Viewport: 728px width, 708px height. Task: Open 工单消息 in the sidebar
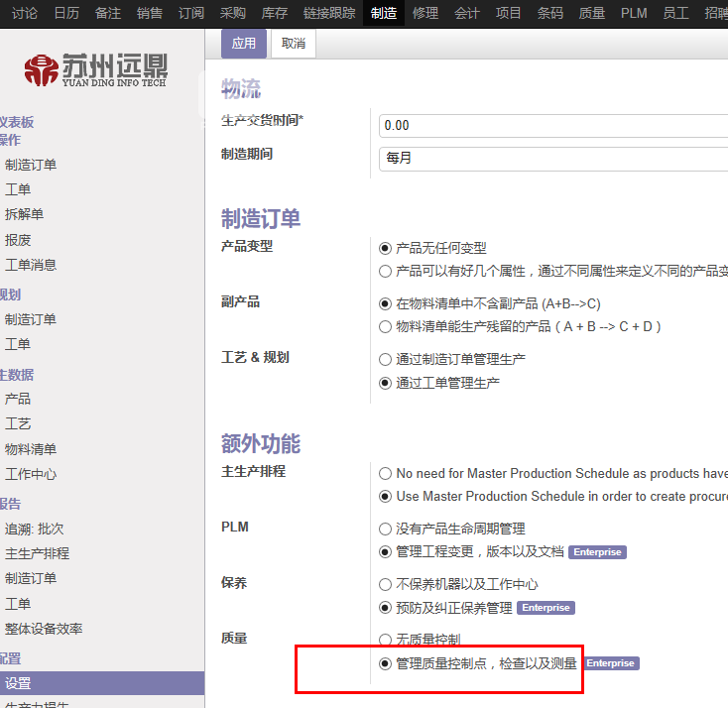tap(31, 265)
